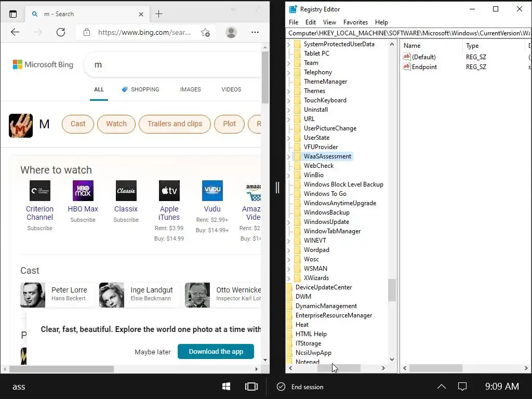The image size is (532, 399).
Task: Select the (Default) registry value
Action: tap(419, 57)
